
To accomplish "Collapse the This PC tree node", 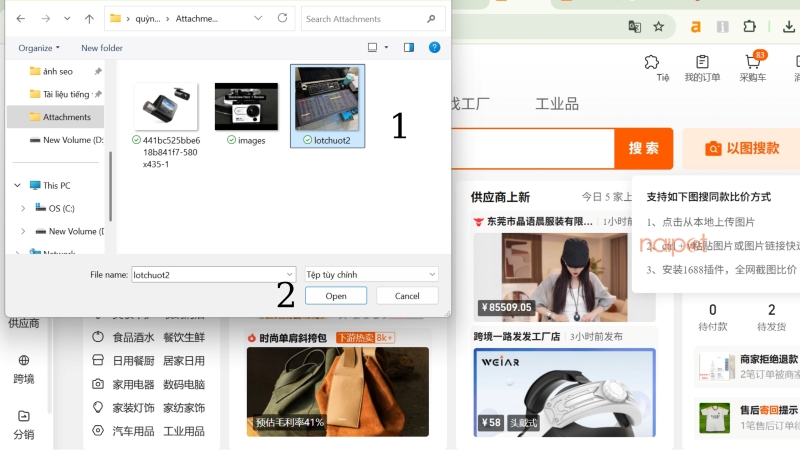I will coord(16,185).
